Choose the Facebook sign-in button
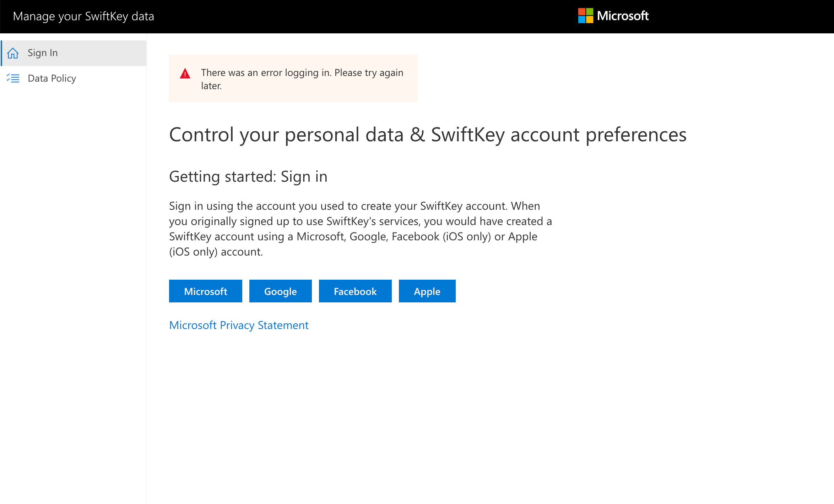The width and height of the screenshot is (834, 504). pyautogui.click(x=355, y=291)
